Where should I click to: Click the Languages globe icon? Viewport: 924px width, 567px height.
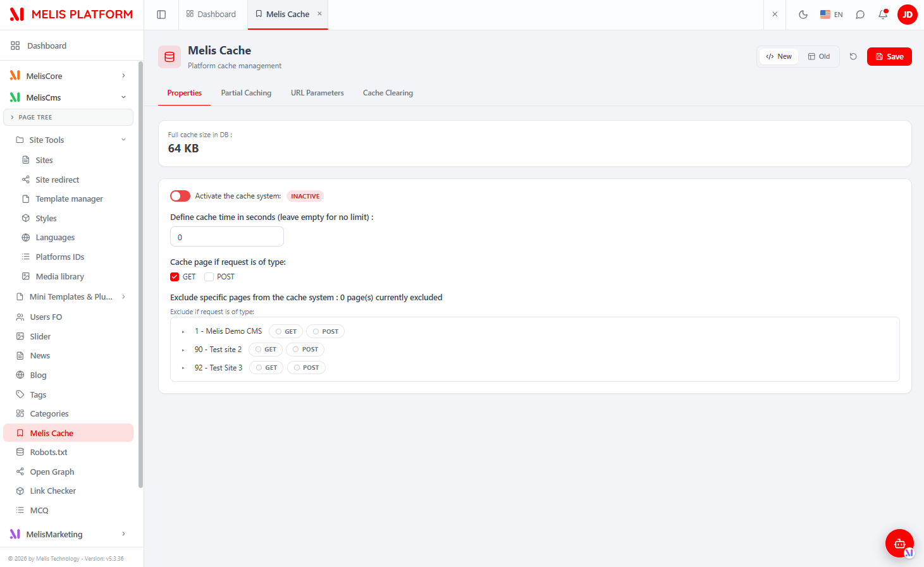pyautogui.click(x=26, y=238)
